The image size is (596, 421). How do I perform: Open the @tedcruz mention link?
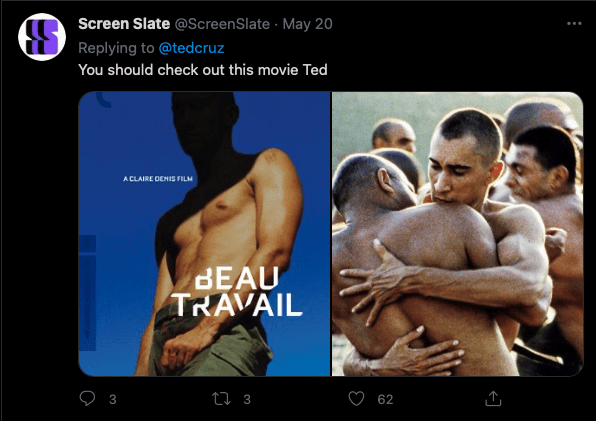click(x=191, y=48)
